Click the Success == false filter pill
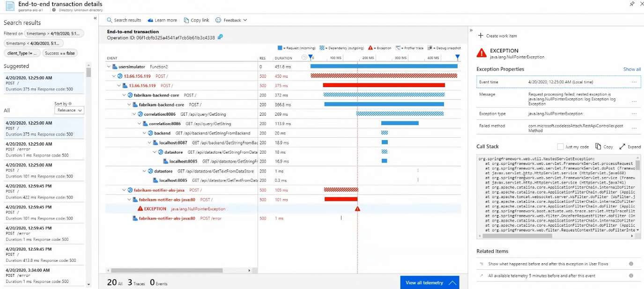This screenshot has height=289, width=644. pyautogui.click(x=60, y=53)
